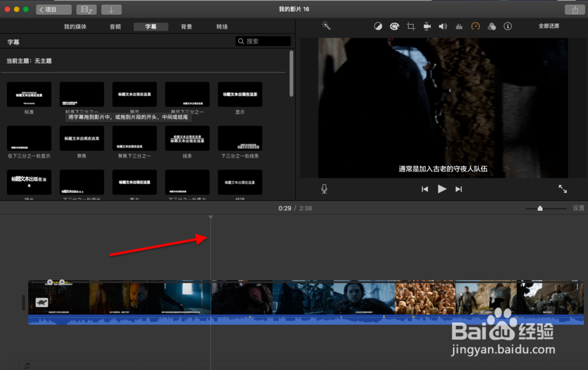Viewport: 588px width, 370px height.
Task: Click the second speed handle above the clip
Action: pyautogui.click(x=62, y=282)
